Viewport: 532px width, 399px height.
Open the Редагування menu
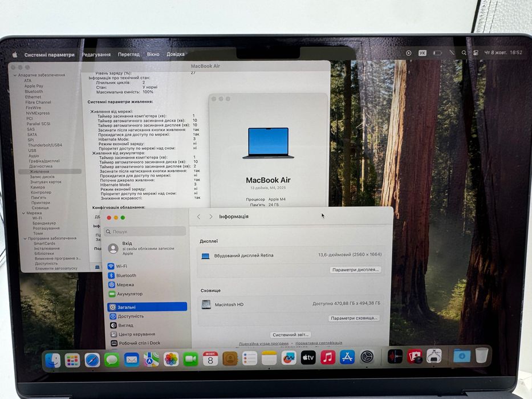[96, 54]
